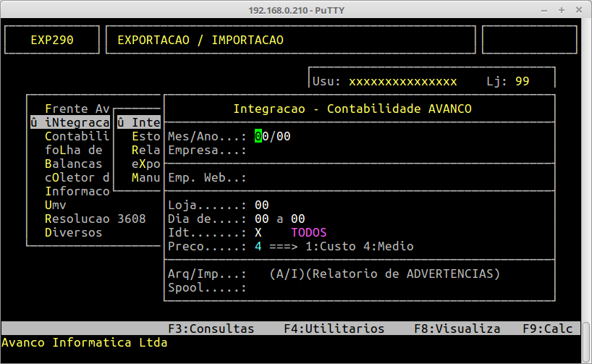
Task: Close the PuTTY session window
Action: pos(579,9)
